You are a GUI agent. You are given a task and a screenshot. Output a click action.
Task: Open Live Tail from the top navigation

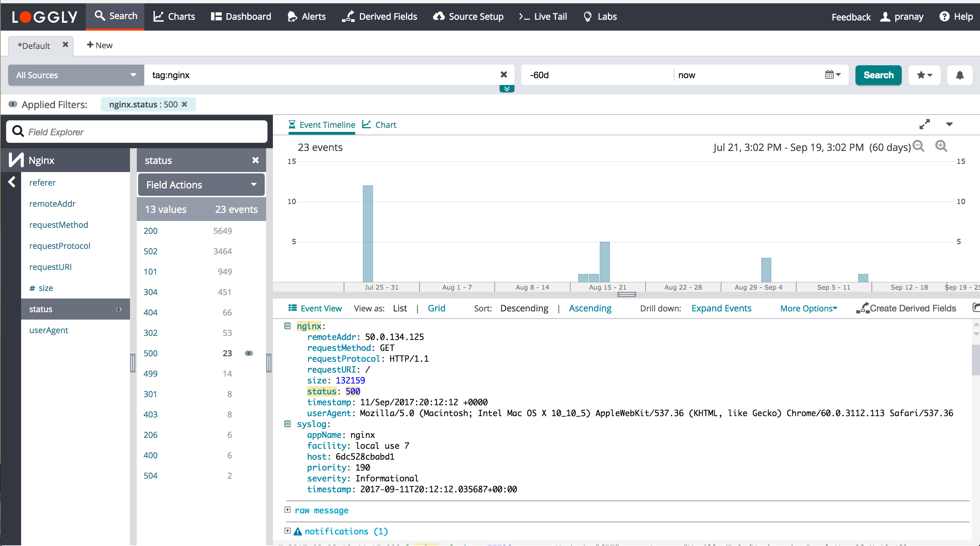coord(542,16)
